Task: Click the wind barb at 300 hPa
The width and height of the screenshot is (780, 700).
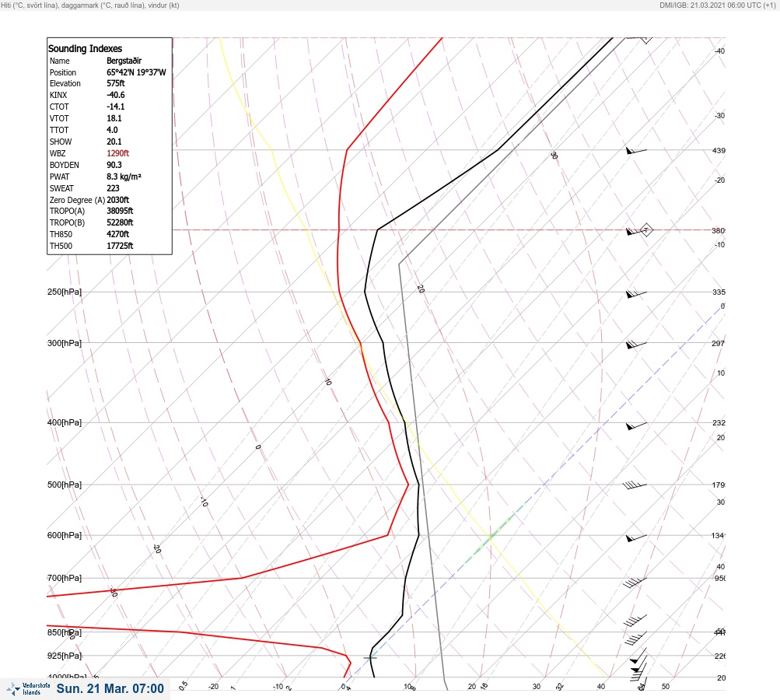Action: coord(636,345)
